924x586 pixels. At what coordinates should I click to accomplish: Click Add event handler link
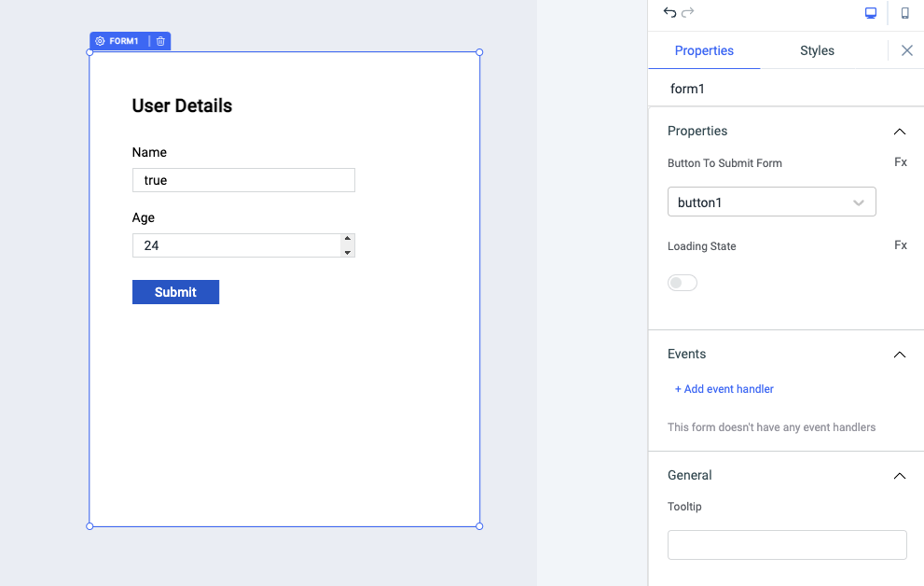click(x=724, y=389)
